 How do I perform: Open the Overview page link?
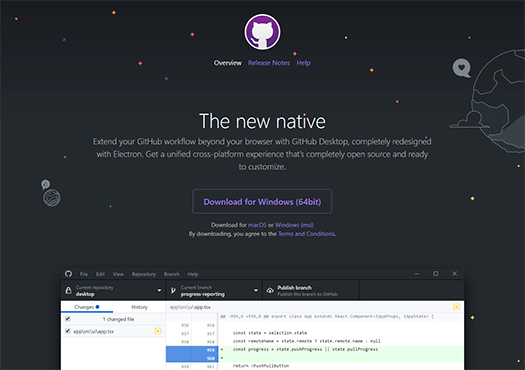point(228,63)
